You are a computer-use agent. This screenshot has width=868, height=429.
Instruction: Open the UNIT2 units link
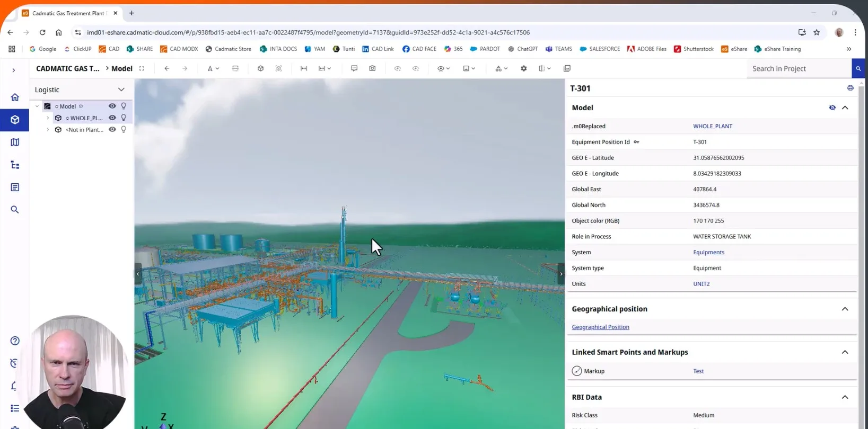coord(701,284)
